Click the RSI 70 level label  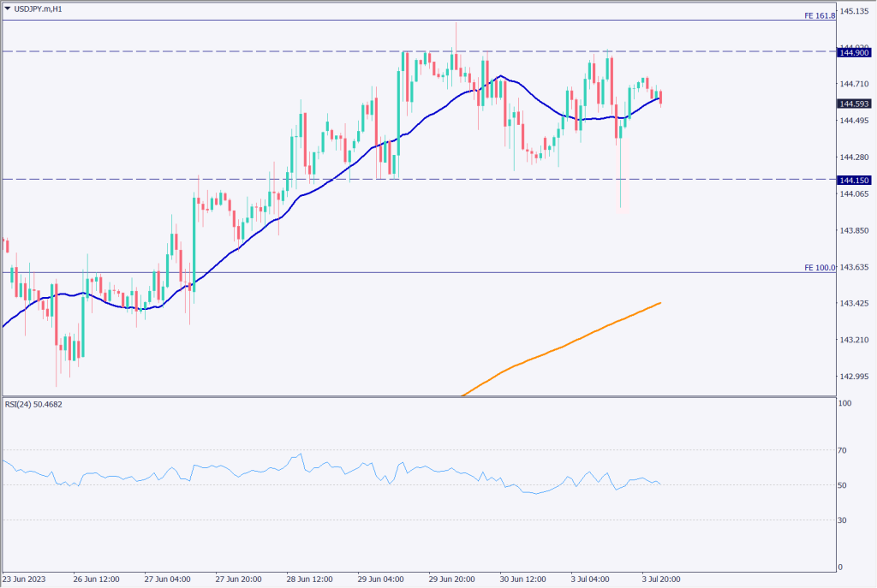844,449
